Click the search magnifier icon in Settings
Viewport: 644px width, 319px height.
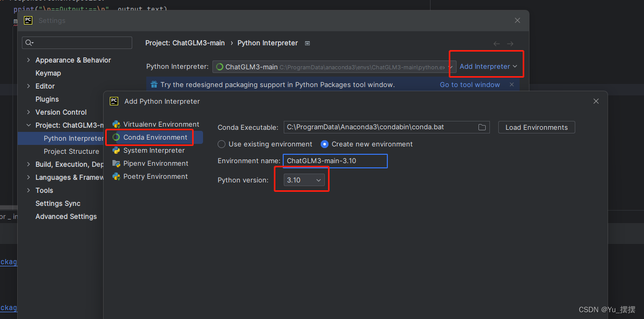29,43
